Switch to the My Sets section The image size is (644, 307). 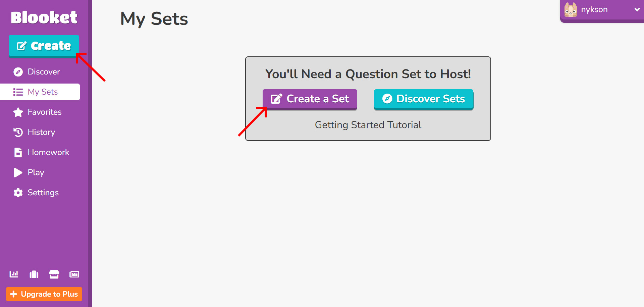[x=43, y=92]
